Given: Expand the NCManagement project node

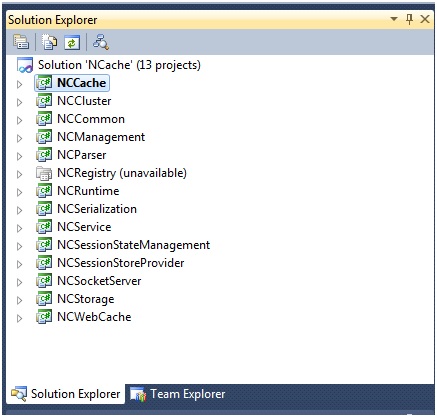Looking at the screenshot, I should 19,138.
